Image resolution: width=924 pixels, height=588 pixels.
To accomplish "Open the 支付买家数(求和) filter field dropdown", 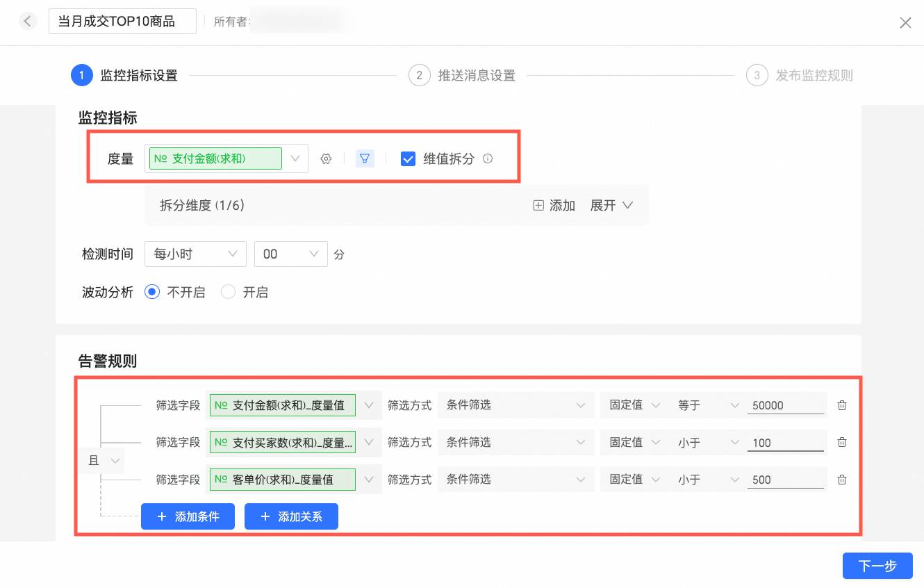I will click(294, 442).
